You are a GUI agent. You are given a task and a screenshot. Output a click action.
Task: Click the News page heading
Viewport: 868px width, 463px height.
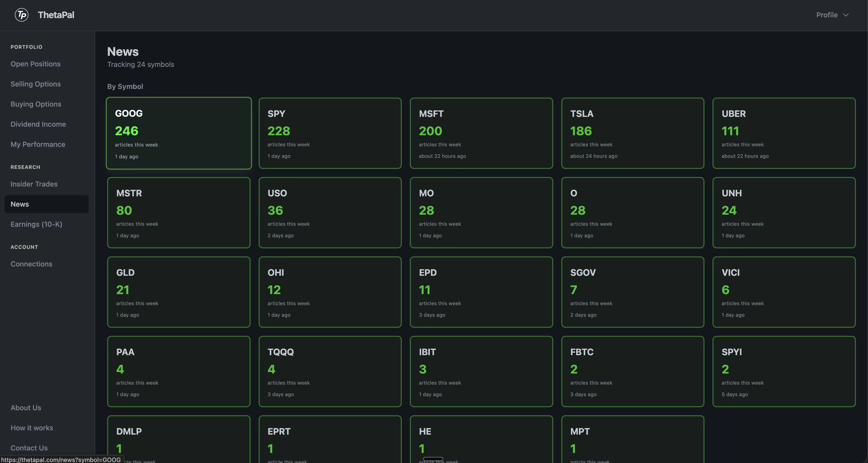tap(123, 52)
